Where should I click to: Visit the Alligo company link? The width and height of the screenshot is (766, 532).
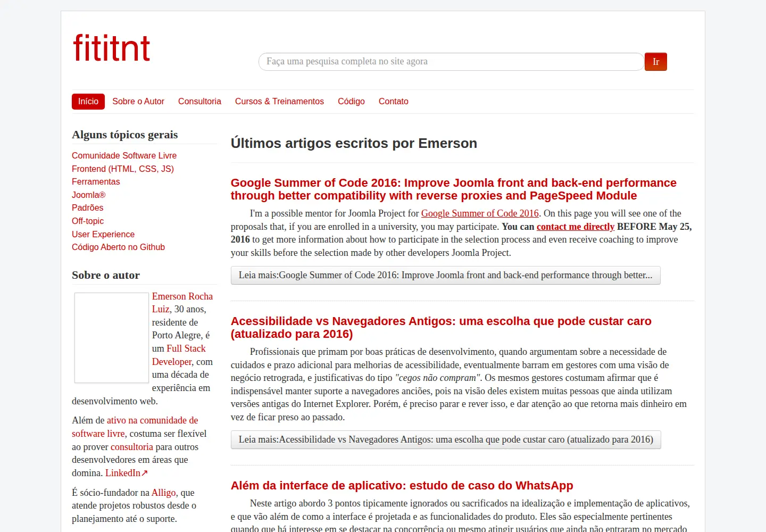click(x=164, y=493)
